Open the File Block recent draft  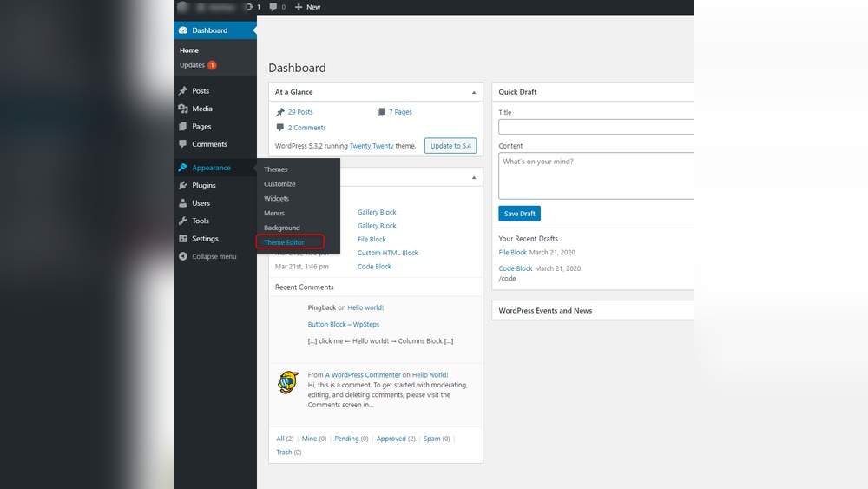pos(513,253)
